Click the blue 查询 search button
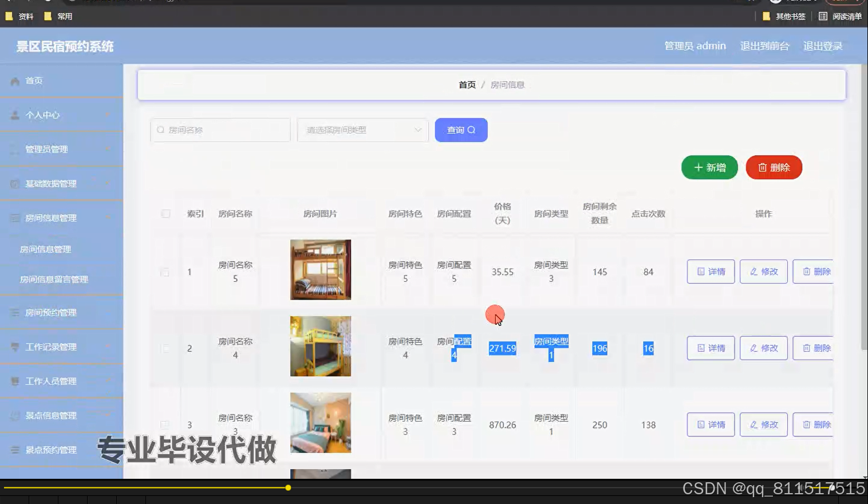 click(x=461, y=130)
